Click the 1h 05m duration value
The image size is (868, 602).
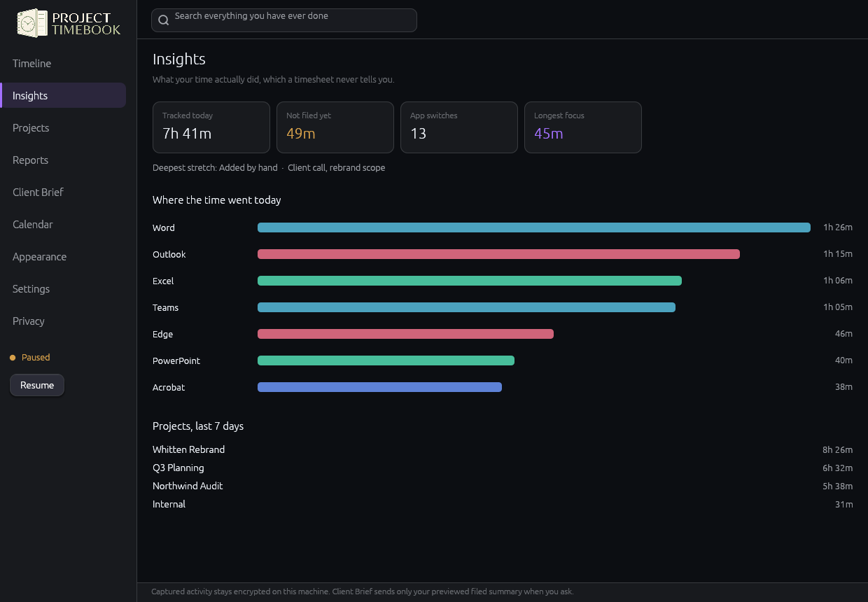pyautogui.click(x=838, y=307)
